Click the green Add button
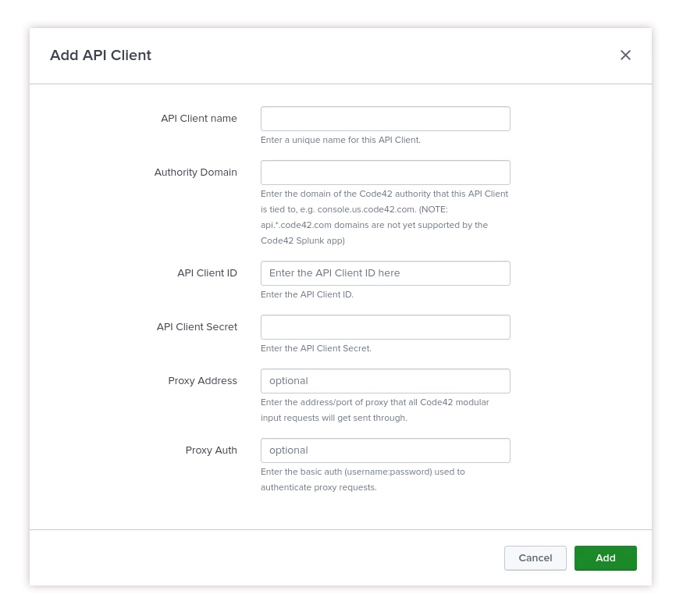Image resolution: width=683 pixels, height=616 pixels. tap(606, 557)
